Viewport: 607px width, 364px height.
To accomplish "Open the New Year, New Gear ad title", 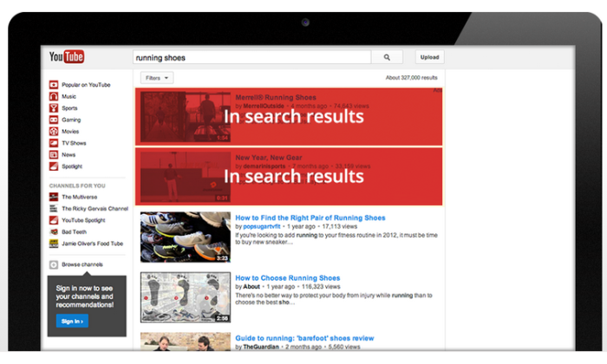I will [269, 158].
